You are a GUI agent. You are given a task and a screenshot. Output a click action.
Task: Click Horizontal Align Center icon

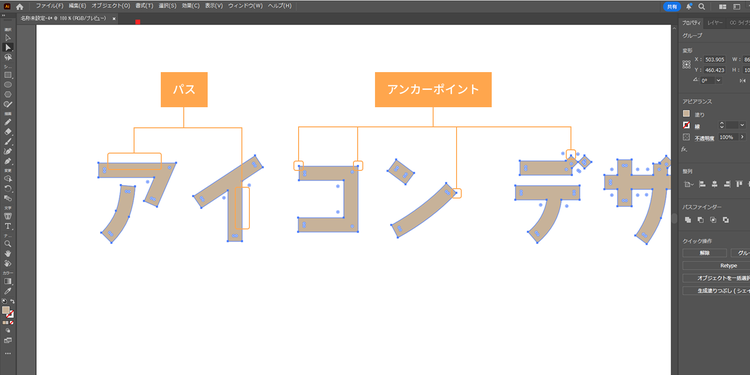(x=714, y=184)
